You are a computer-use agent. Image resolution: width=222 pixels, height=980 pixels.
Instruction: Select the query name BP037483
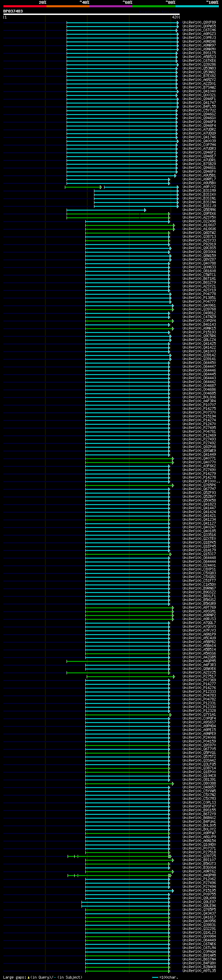click(13, 11)
